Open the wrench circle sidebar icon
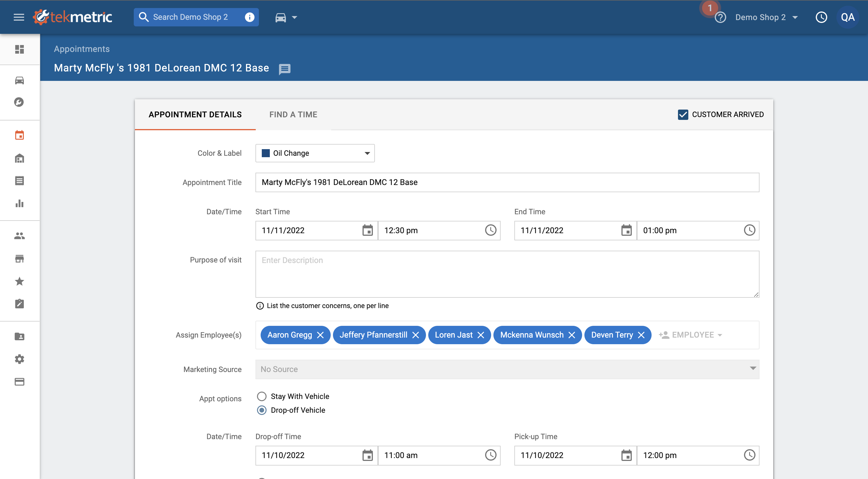 pyautogui.click(x=19, y=102)
